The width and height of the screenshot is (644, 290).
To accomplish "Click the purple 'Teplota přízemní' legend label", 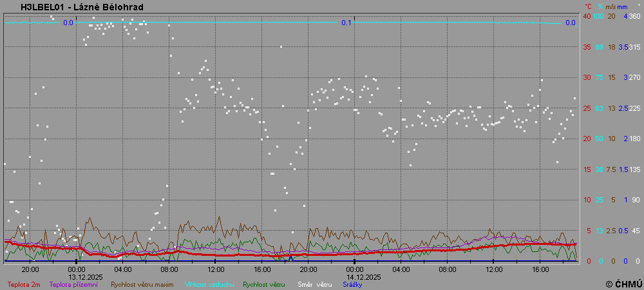I will coord(75,284).
